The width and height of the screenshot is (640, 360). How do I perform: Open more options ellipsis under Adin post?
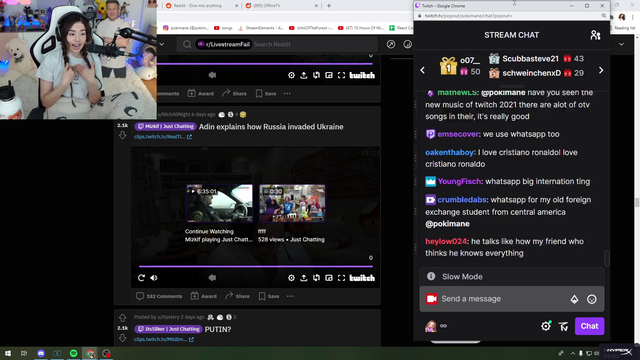click(x=290, y=296)
